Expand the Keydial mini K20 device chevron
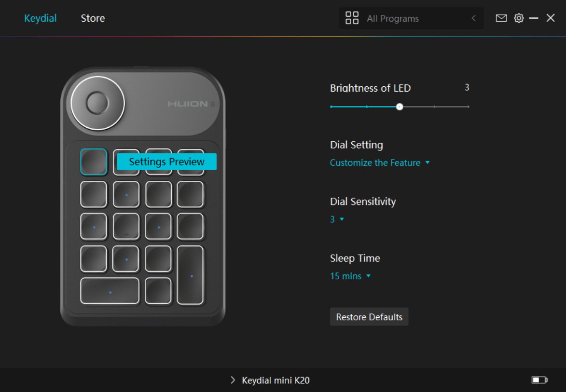The width and height of the screenshot is (566, 392). coord(233,380)
